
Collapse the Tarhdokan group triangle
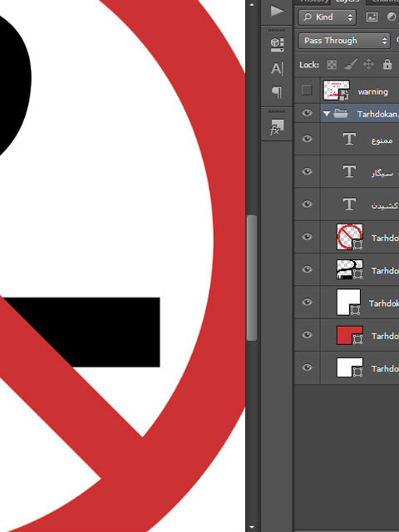(327, 114)
